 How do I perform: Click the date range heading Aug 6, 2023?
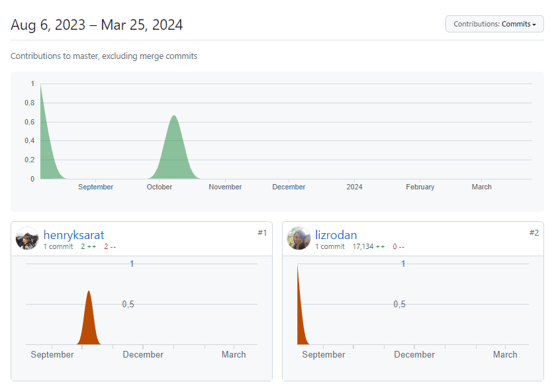coord(48,25)
